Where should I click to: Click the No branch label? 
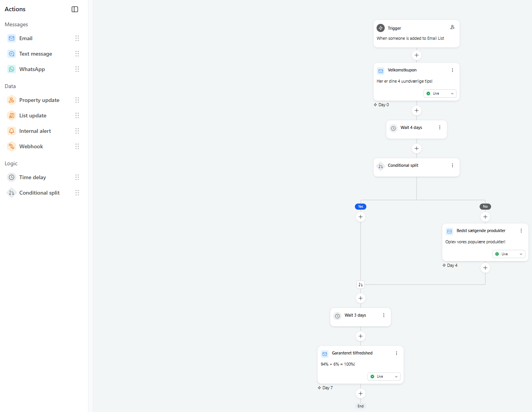[485, 207]
